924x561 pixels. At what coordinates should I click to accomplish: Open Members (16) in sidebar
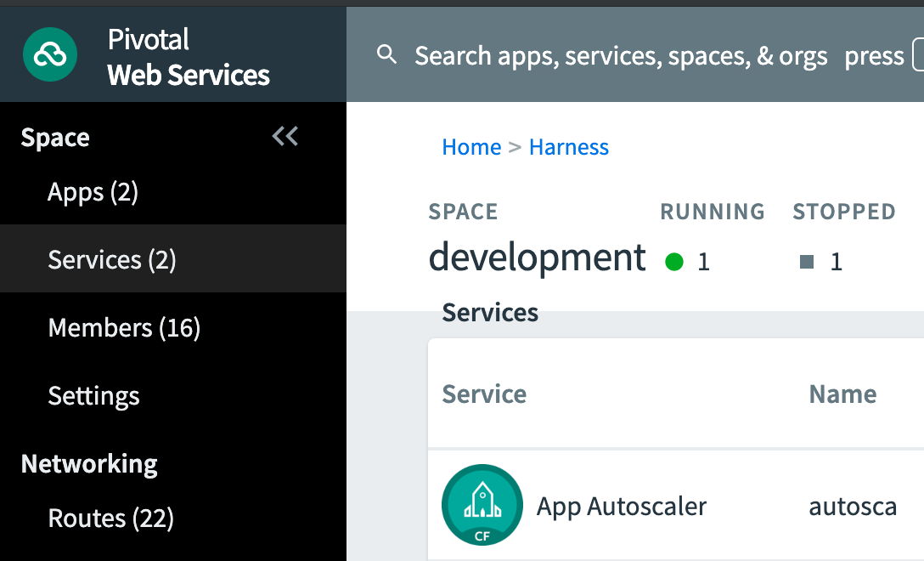coord(124,328)
